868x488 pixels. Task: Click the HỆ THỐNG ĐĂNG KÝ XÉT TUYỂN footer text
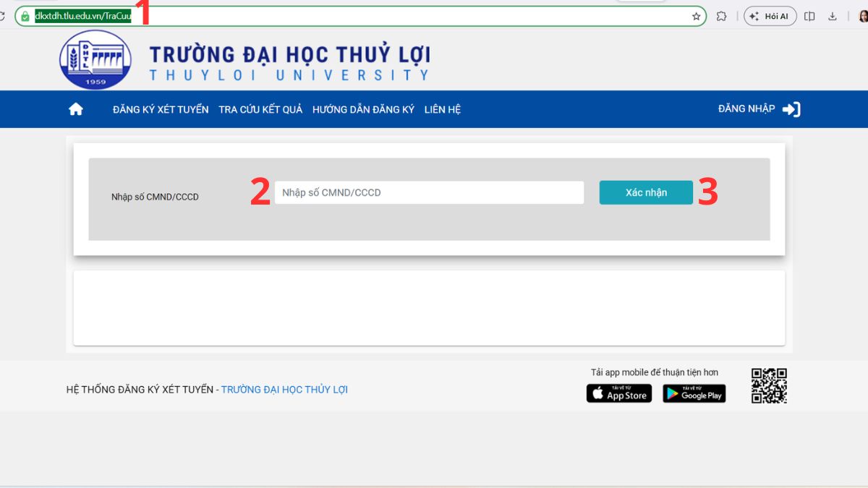(140, 390)
